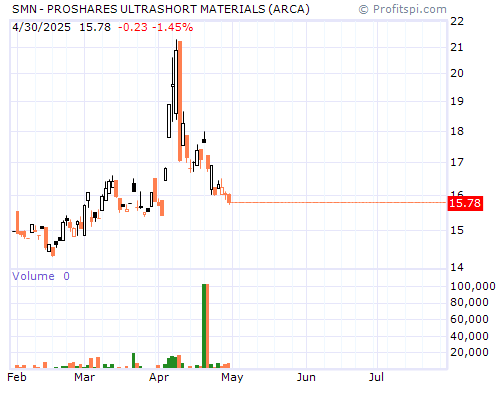The width and height of the screenshot is (500, 400).
Task: Click the 40,000 volume axis label
Action: [x=469, y=336]
